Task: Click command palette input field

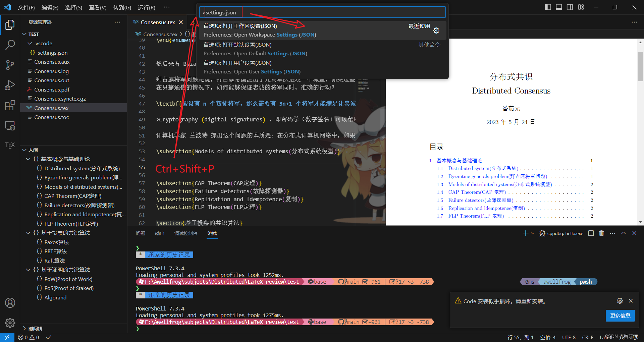Action: point(322,12)
